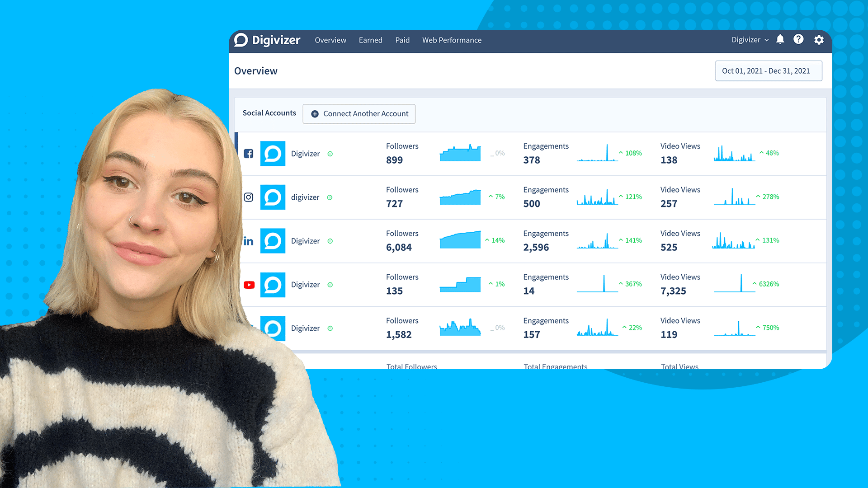
Task: Click the green status dot in YouTube row
Action: 330,285
